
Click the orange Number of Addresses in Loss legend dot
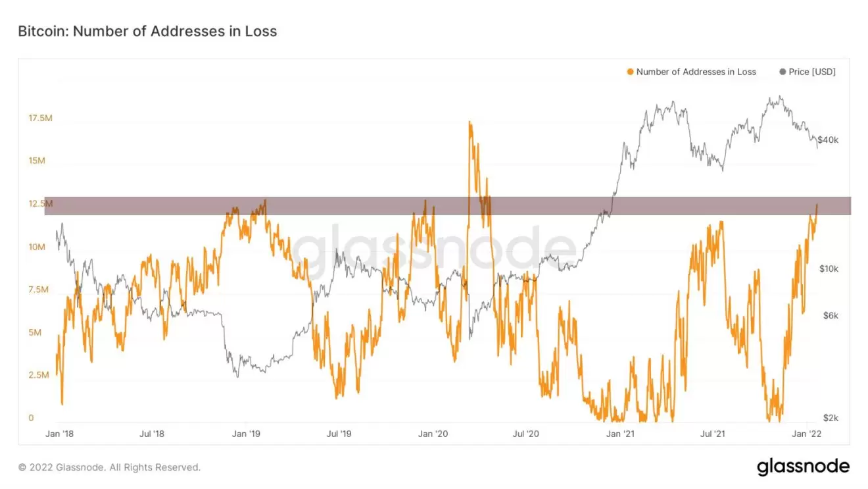point(631,72)
